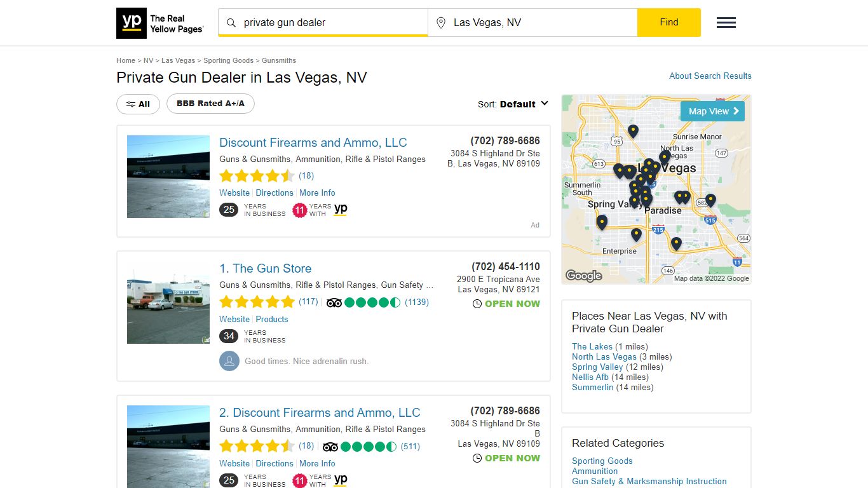Click More Info link in ad listing
Viewport: 868px width, 488px height.
[x=317, y=193]
